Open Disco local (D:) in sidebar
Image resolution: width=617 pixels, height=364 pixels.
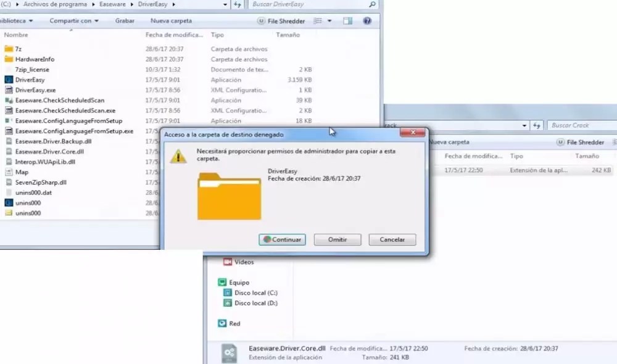[256, 303]
